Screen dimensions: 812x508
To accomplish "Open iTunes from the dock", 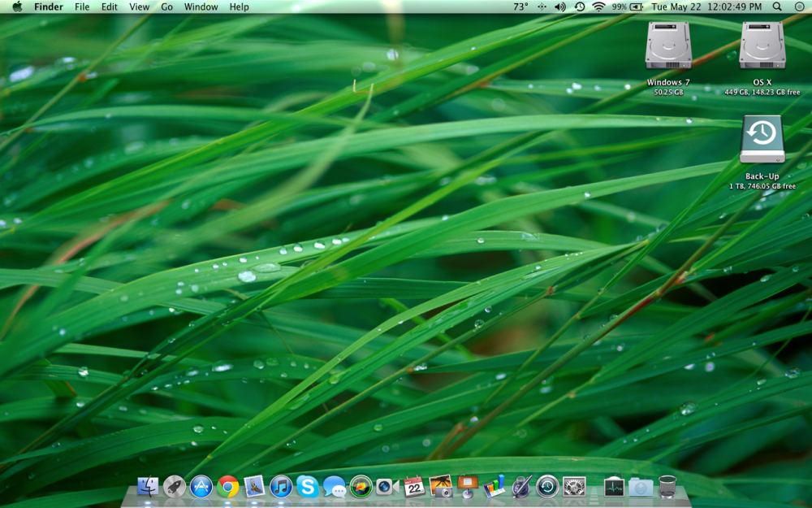I will pos(281,487).
